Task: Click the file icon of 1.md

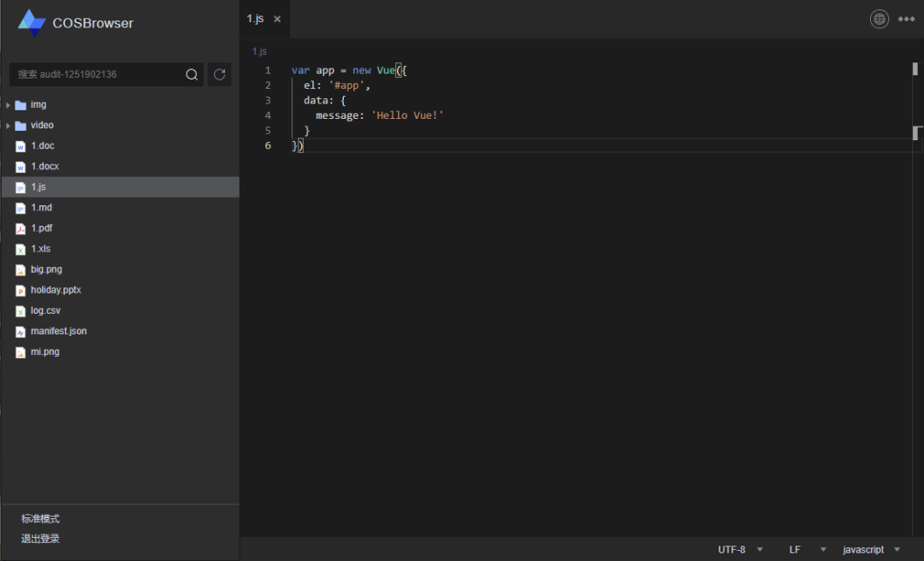Action: coord(21,208)
